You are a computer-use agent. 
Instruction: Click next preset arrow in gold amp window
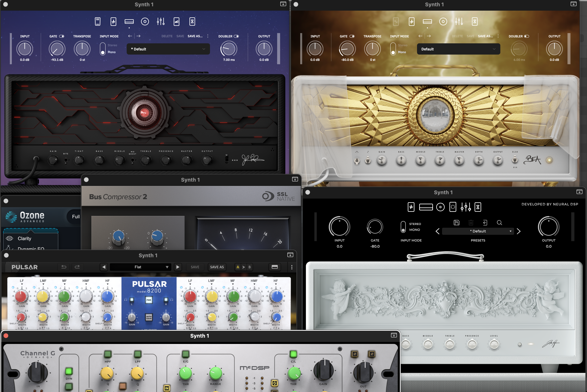coord(429,36)
